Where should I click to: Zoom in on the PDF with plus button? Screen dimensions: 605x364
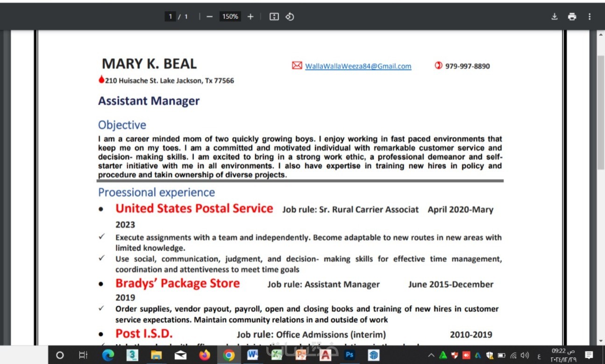click(250, 17)
